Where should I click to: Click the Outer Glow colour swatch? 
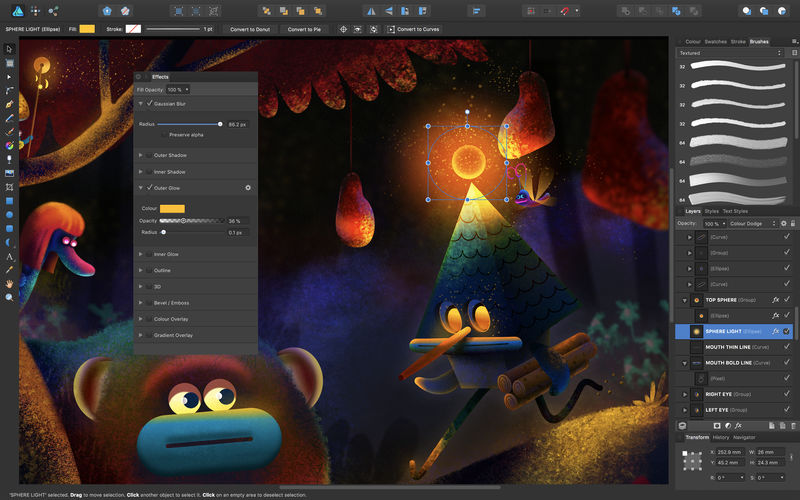[172, 208]
